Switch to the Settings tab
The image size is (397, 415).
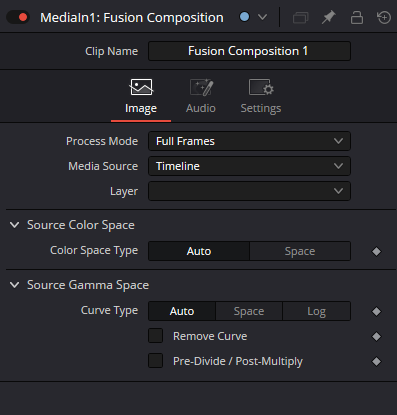coord(261,97)
